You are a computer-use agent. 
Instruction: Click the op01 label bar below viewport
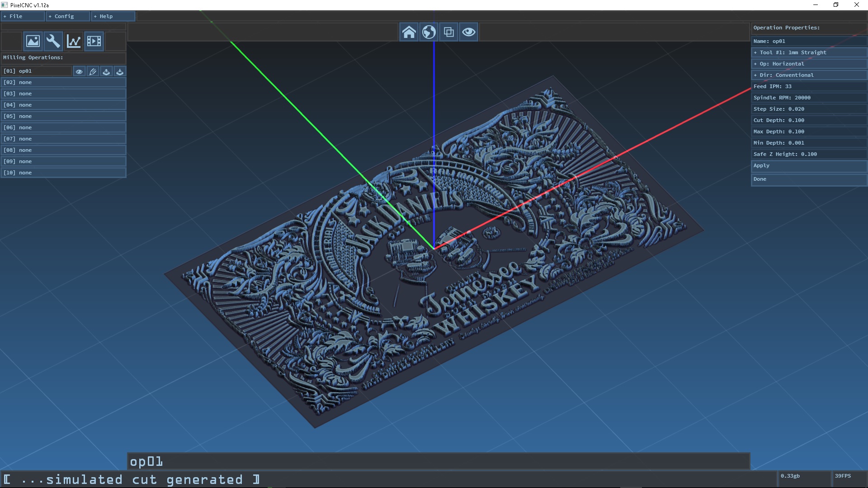pos(439,461)
